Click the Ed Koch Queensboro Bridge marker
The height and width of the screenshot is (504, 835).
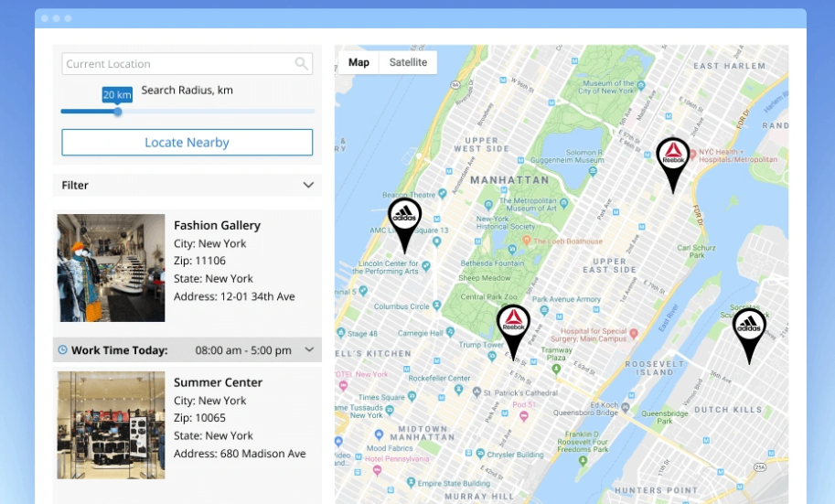coord(626,408)
